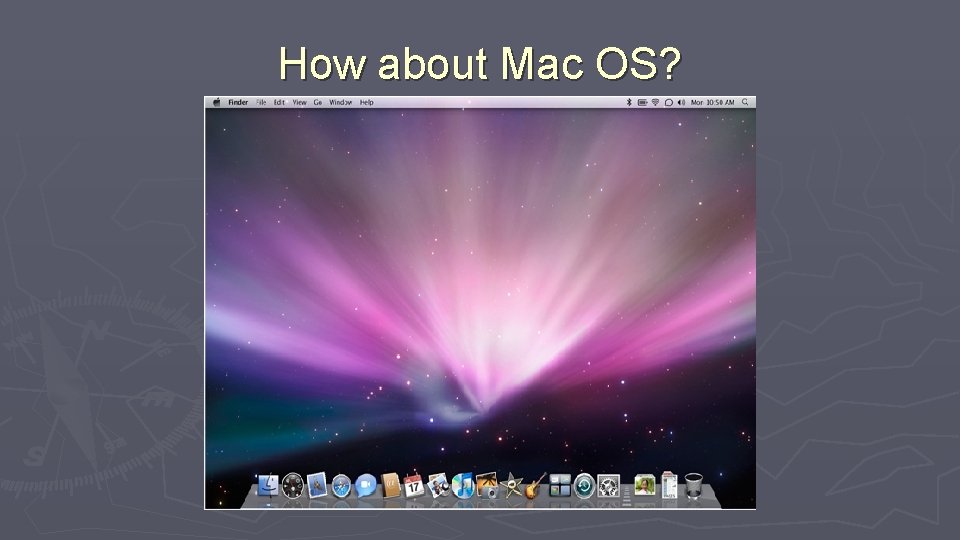Click the chat bubble status icon in menu bar

tap(669, 102)
